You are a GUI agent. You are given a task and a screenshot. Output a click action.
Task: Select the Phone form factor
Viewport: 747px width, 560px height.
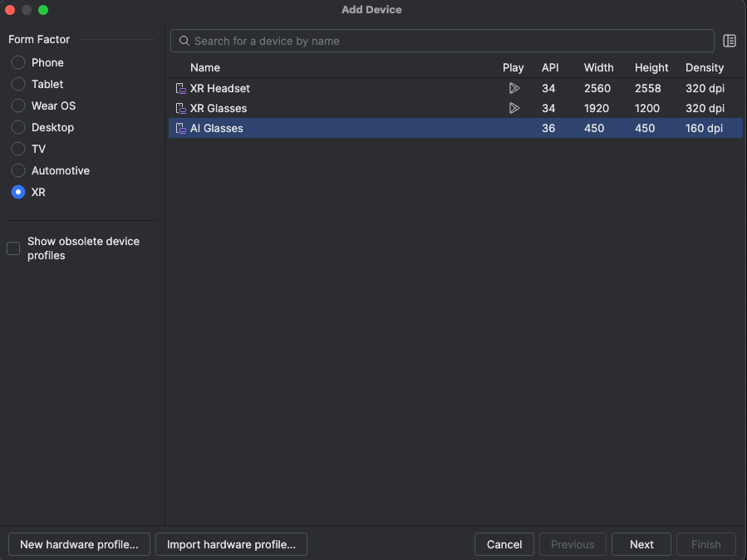click(17, 62)
